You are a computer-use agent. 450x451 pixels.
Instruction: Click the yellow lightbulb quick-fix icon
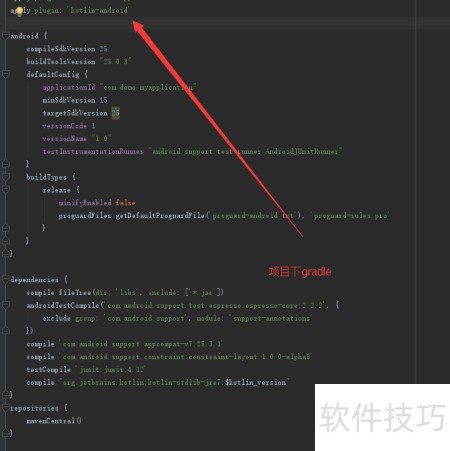pyautogui.click(x=20, y=12)
